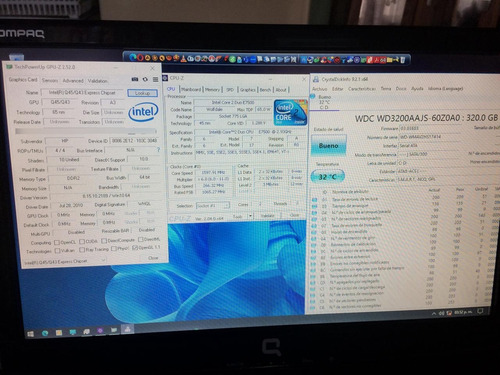Screen dimensions: 500x375
Task: Click the Validate button in CPU-Z
Action: pyautogui.click(x=267, y=216)
